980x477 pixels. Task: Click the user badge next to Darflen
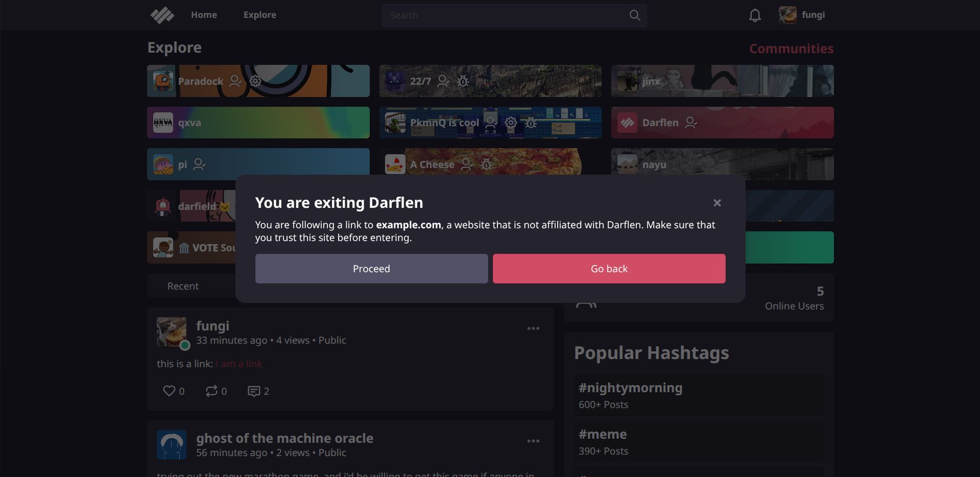click(691, 123)
